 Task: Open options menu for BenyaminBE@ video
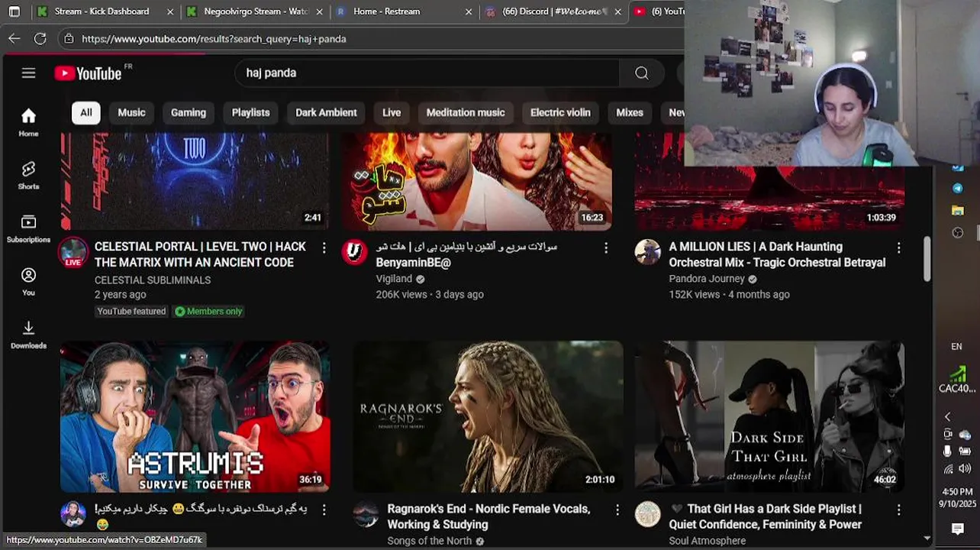point(606,247)
